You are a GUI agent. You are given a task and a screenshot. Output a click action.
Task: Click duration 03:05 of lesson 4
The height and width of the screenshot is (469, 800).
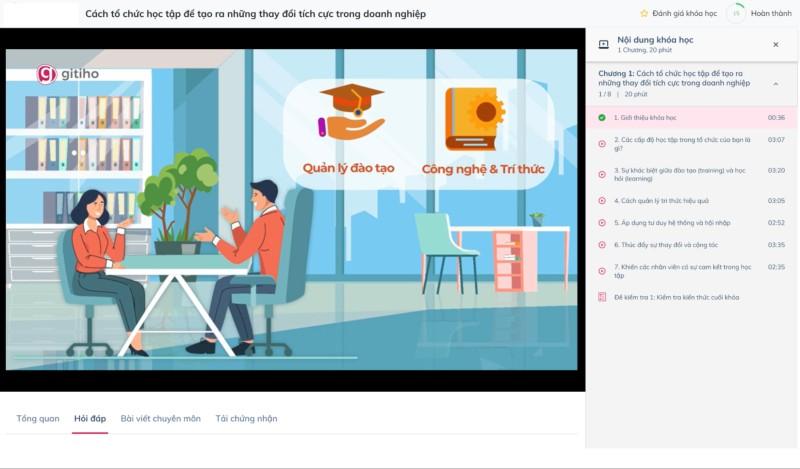click(776, 201)
